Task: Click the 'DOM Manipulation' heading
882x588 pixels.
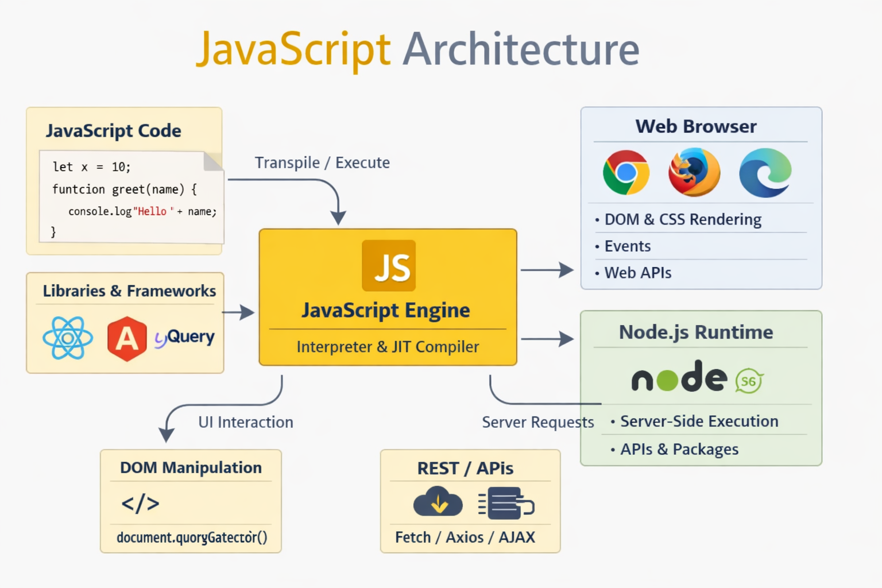Action: click(x=191, y=468)
